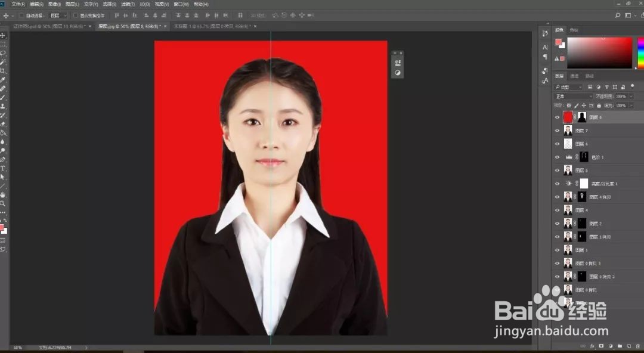Open the 窗口 menu

181,4
